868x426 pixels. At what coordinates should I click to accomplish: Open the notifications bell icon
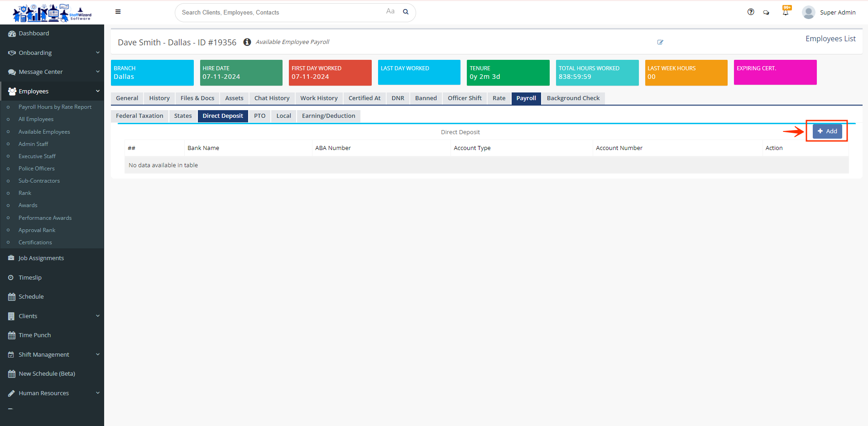[786, 12]
